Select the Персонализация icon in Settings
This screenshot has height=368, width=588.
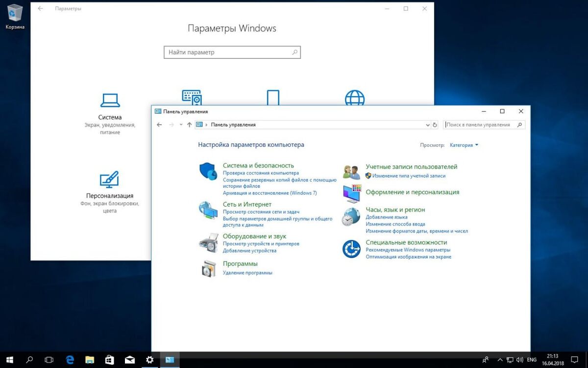click(x=109, y=180)
